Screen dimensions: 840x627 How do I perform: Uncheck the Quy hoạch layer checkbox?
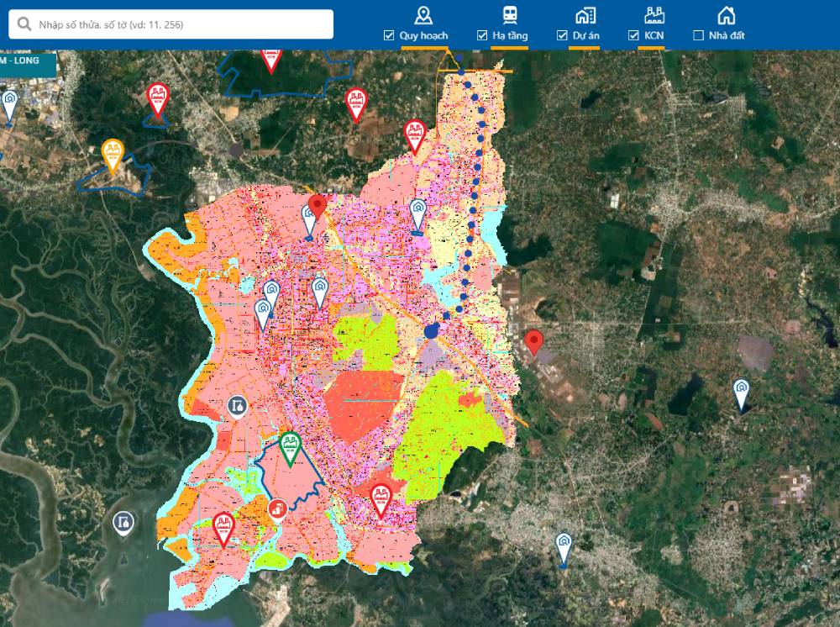389,35
